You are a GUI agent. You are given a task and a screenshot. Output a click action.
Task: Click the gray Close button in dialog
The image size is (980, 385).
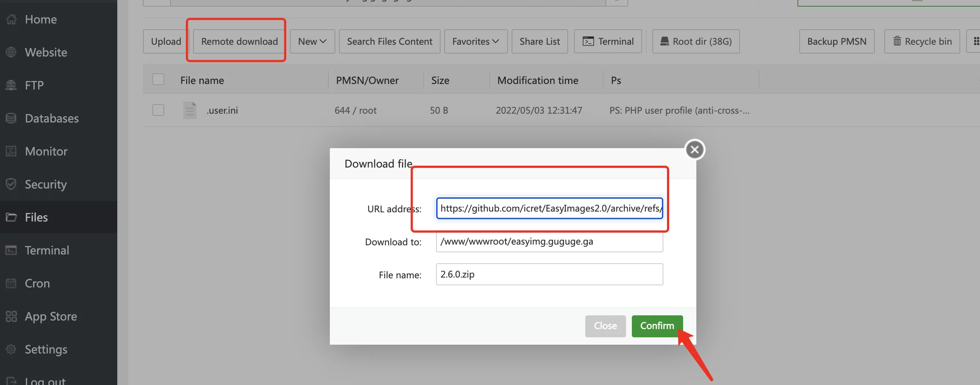605,326
